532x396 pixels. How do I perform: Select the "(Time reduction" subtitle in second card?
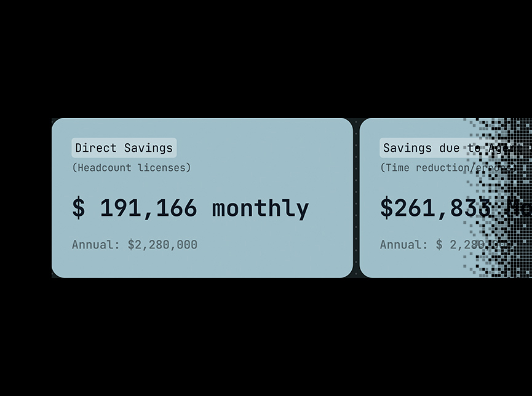pos(424,167)
